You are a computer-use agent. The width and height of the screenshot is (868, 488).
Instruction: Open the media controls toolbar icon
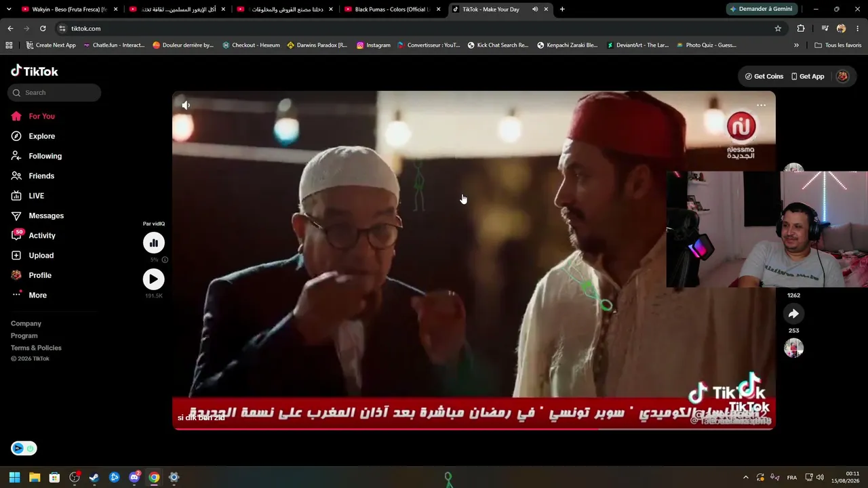[825, 28]
